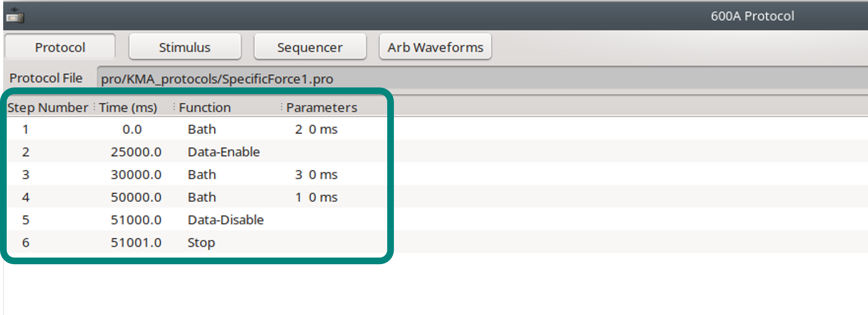The width and height of the screenshot is (868, 315).
Task: Click the Step Number column header
Action: click(48, 108)
